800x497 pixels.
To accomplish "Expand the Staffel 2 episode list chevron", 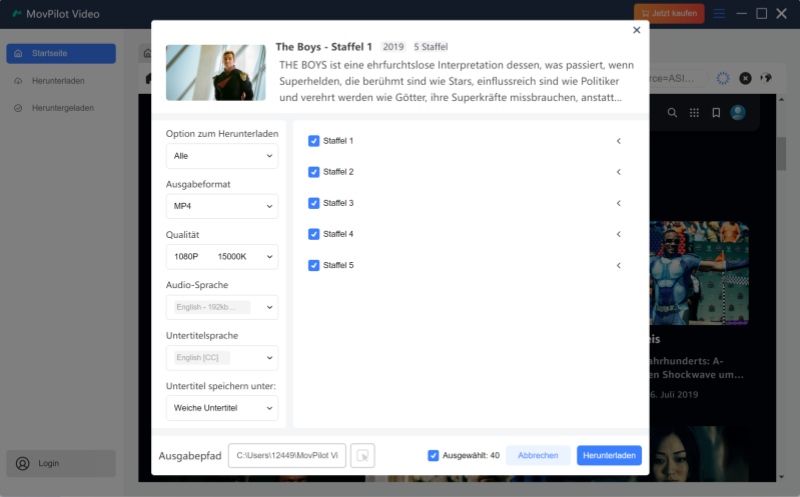I will (618, 172).
